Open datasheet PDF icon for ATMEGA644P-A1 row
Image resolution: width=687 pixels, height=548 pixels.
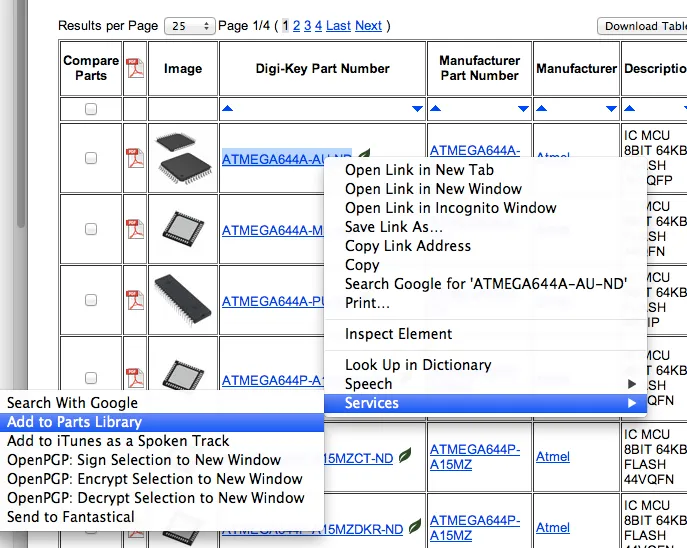135,378
